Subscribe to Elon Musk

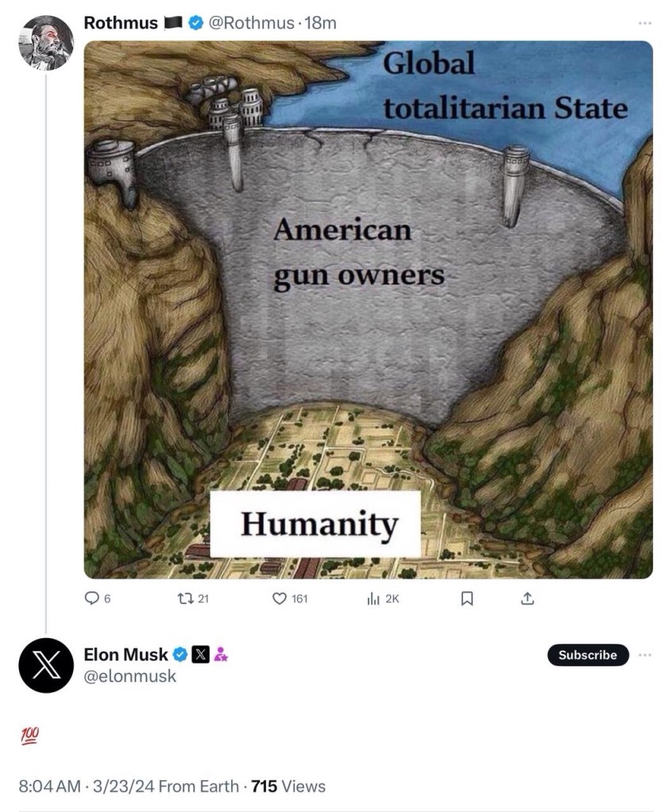click(x=588, y=655)
